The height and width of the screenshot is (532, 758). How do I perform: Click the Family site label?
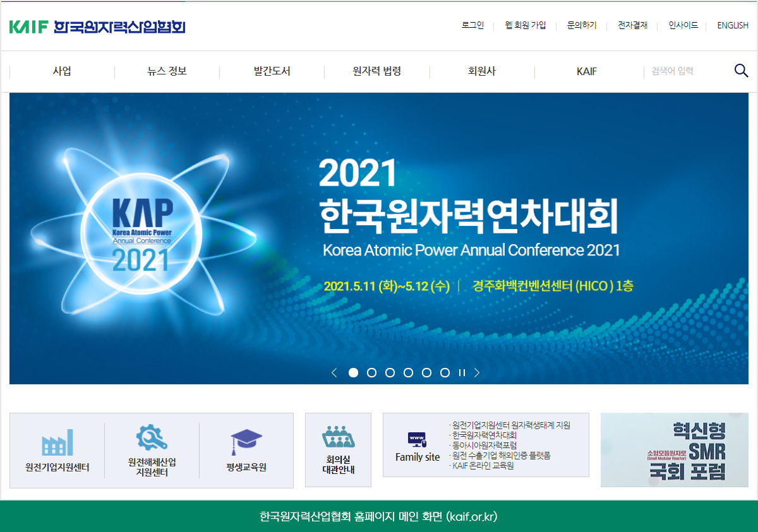[418, 458]
